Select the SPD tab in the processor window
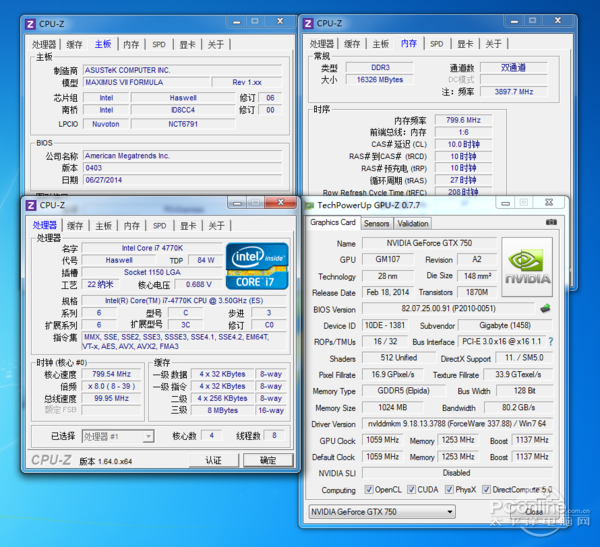The width and height of the screenshot is (600, 547). pyautogui.click(x=159, y=226)
